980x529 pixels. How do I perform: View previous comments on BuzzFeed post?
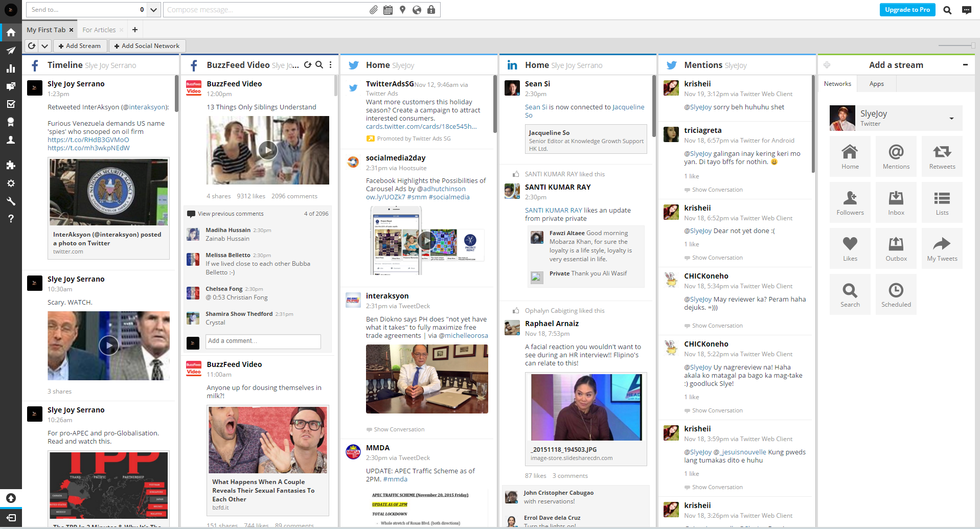[231, 214]
